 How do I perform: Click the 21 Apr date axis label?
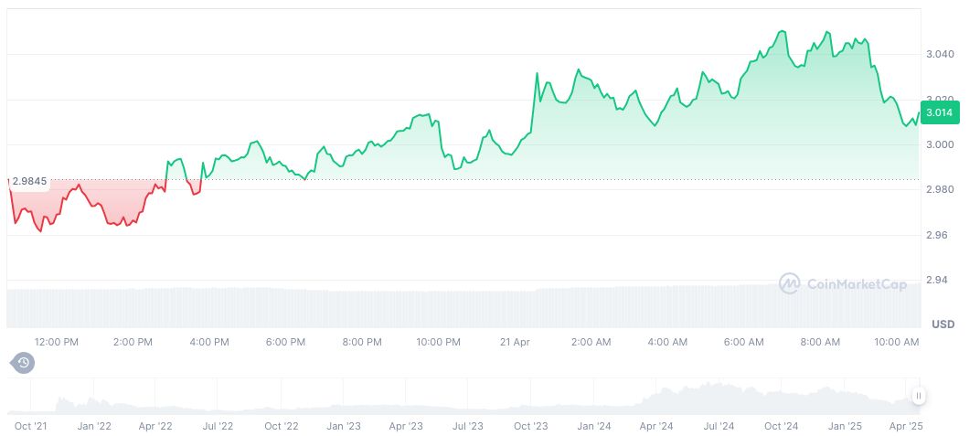[515, 342]
